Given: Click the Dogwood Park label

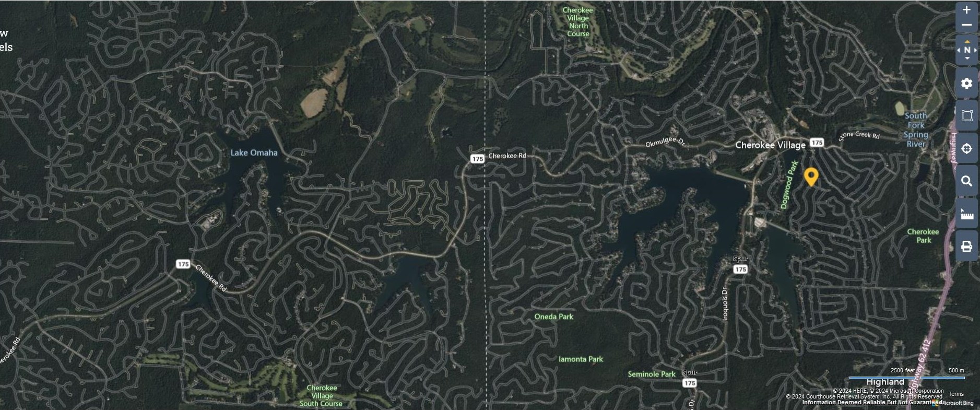Looking at the screenshot, I should click(789, 185).
